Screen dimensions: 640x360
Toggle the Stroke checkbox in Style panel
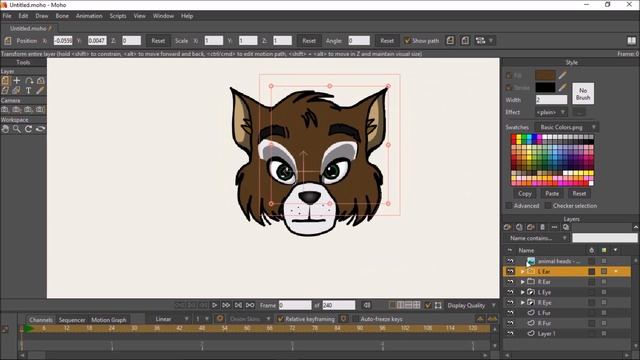click(509, 88)
